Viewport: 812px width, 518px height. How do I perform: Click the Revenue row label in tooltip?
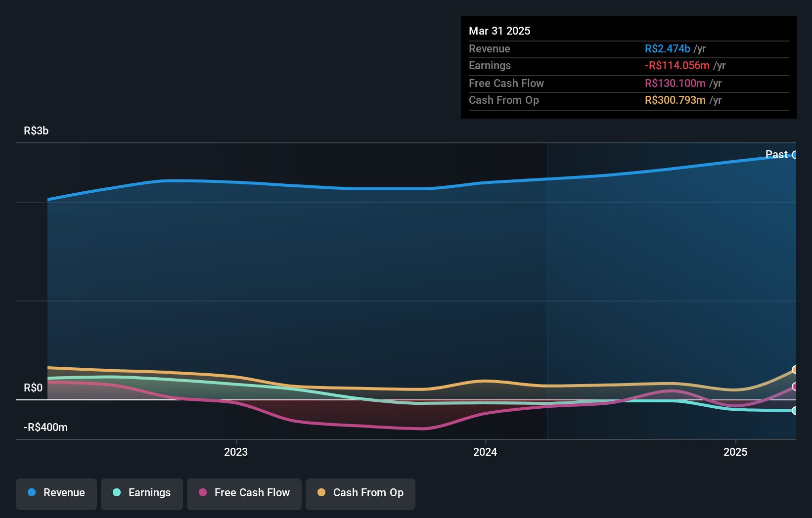[489, 48]
